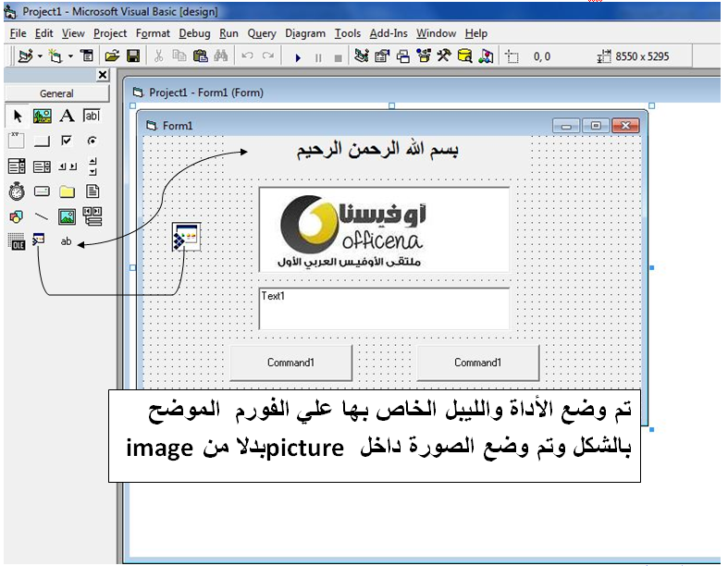Click the Text1 textbox on form
This screenshot has height=566, width=728.
[x=384, y=309]
